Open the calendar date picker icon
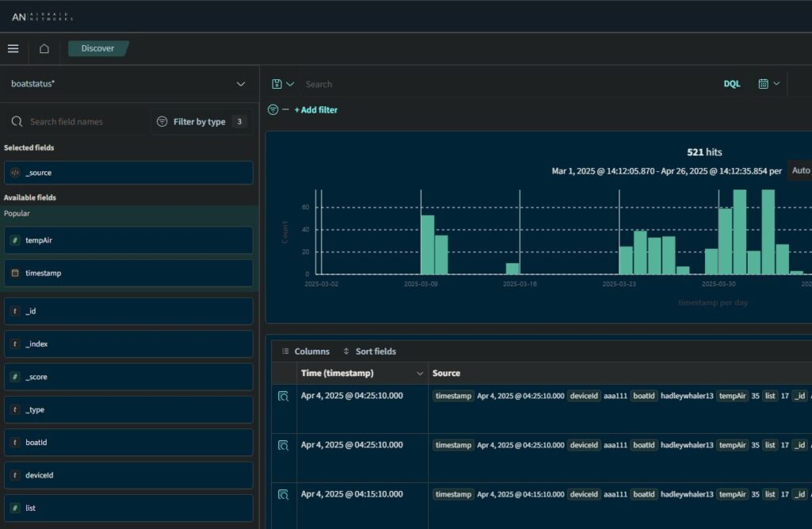The height and width of the screenshot is (529, 812). click(x=763, y=83)
